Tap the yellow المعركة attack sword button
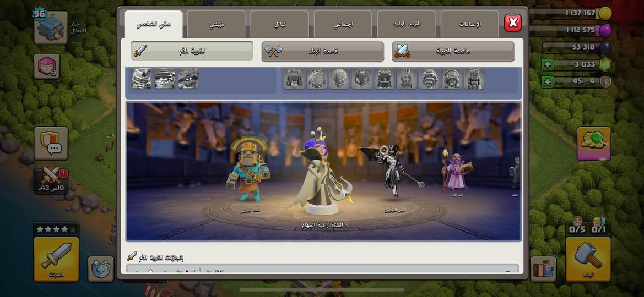This screenshot has width=644, height=297. click(56, 259)
